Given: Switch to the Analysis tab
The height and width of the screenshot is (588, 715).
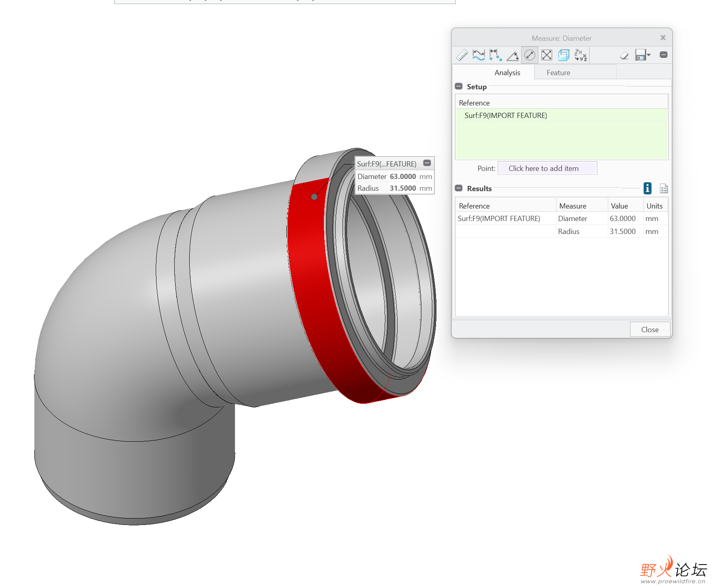Looking at the screenshot, I should (x=507, y=73).
